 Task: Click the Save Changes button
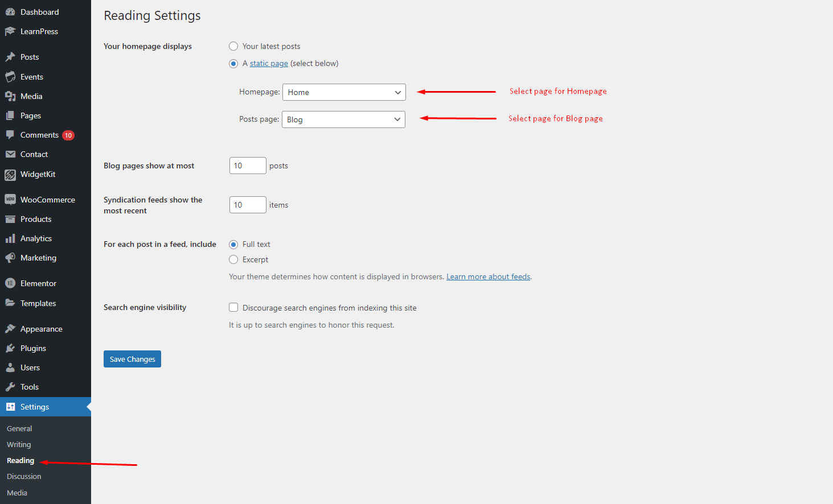132,359
